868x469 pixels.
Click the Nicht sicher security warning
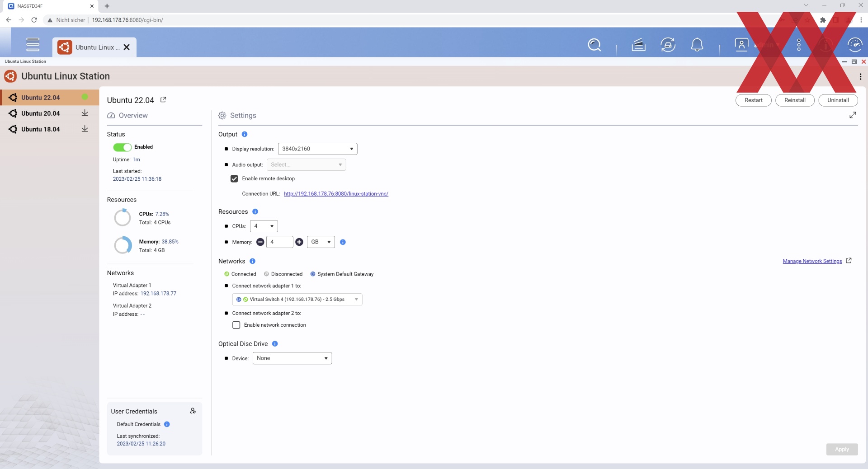pos(66,20)
